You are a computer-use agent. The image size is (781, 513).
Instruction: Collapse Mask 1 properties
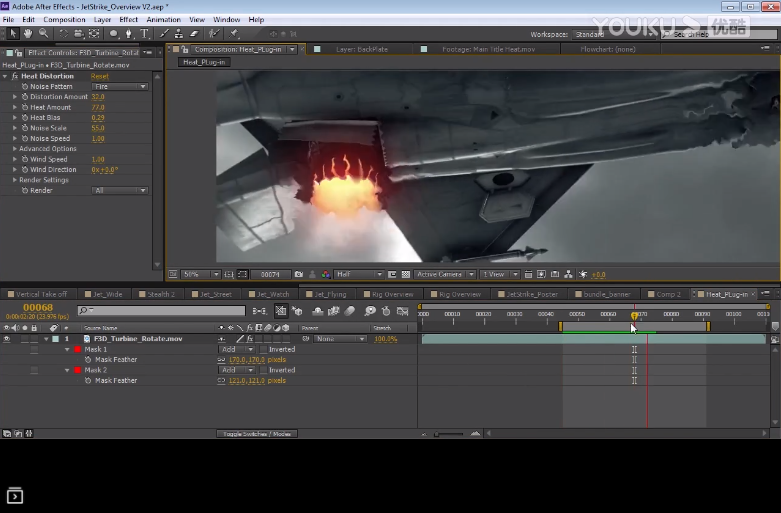67,350
